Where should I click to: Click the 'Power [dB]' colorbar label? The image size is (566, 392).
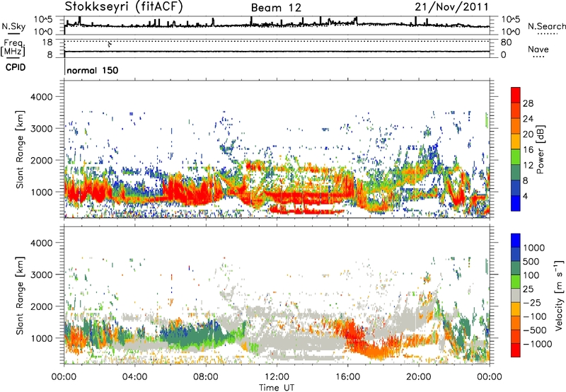click(541, 149)
